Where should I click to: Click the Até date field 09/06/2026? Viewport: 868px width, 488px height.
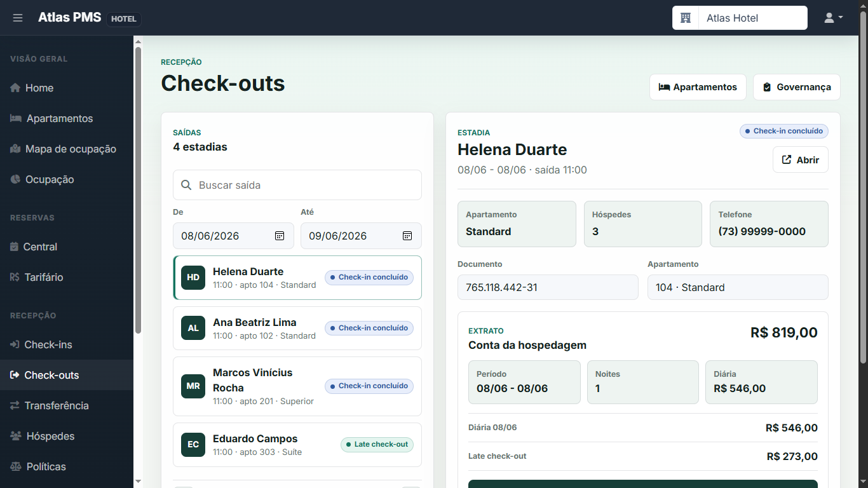361,236
